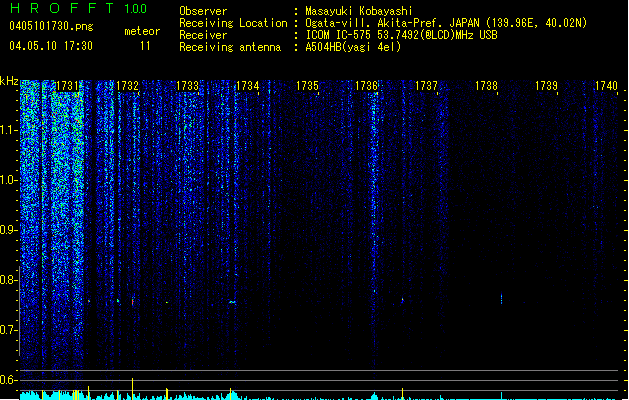The width and height of the screenshot is (629, 400).
Task: Click observer name Masayuki Kobayashi
Action: click(359, 11)
